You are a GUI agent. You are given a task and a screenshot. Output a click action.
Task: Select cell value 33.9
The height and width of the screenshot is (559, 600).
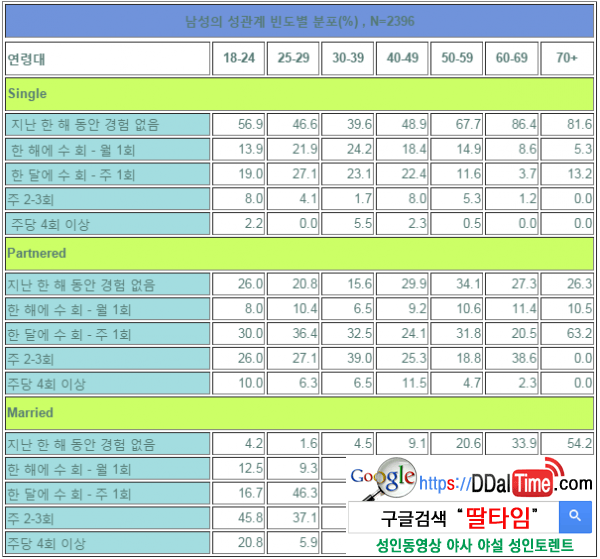coord(512,443)
